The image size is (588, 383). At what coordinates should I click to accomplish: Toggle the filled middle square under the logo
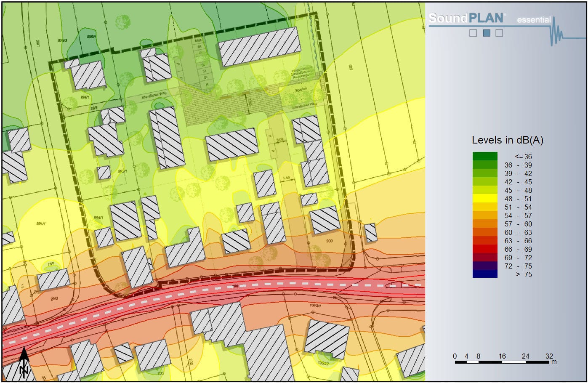[486, 32]
